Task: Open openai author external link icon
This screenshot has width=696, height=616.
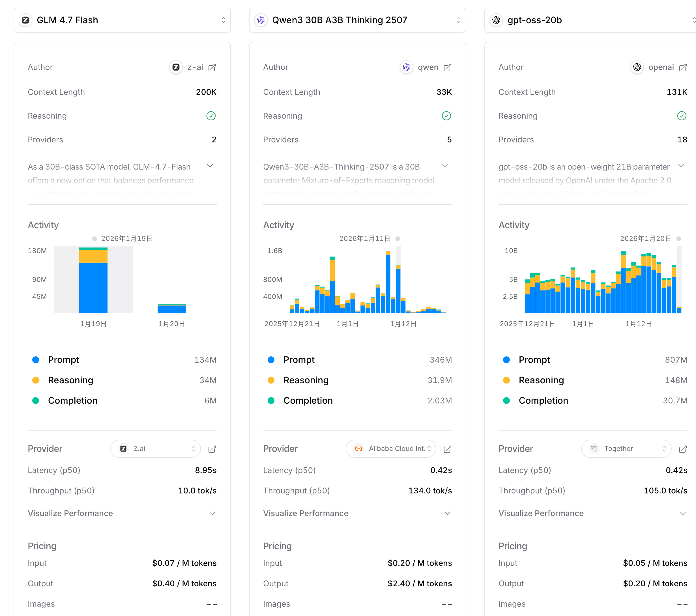Action: (x=682, y=67)
